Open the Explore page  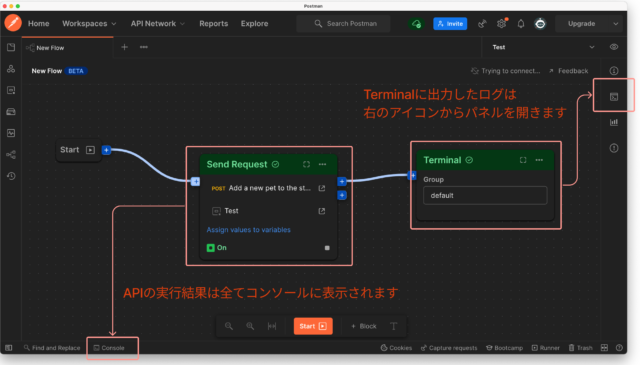click(254, 24)
